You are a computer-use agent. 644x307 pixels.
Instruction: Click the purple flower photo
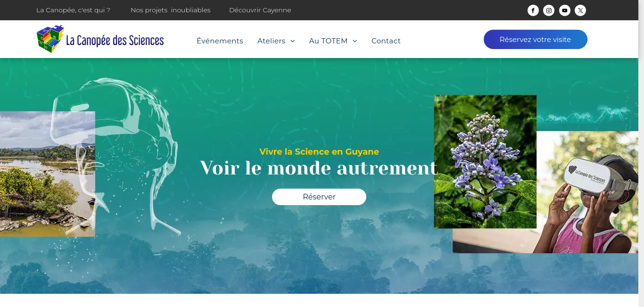click(x=485, y=162)
